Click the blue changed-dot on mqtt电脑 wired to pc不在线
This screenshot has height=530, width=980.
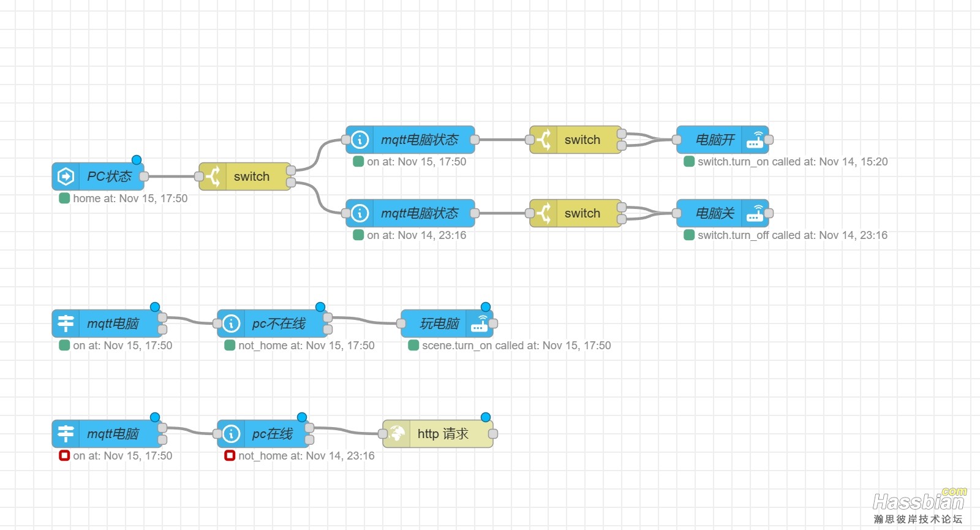click(155, 307)
